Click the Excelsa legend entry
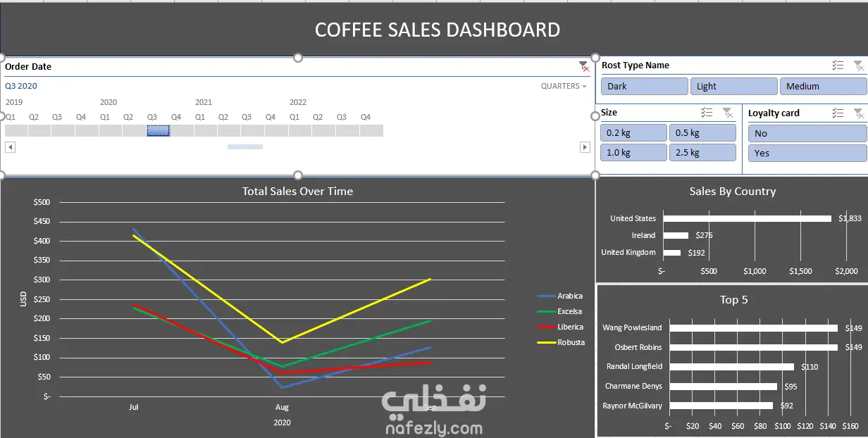Screen dimensions: 868x438 pyautogui.click(x=560, y=311)
